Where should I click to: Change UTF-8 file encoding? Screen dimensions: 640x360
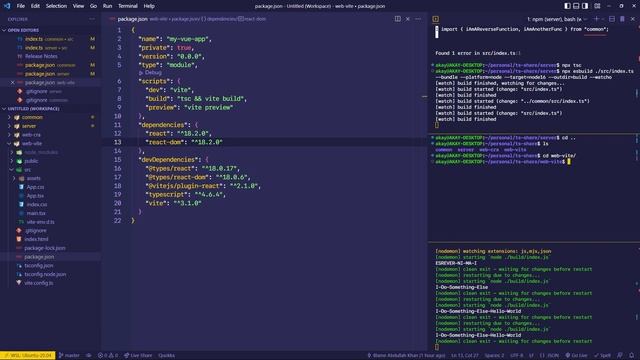click(x=516, y=356)
